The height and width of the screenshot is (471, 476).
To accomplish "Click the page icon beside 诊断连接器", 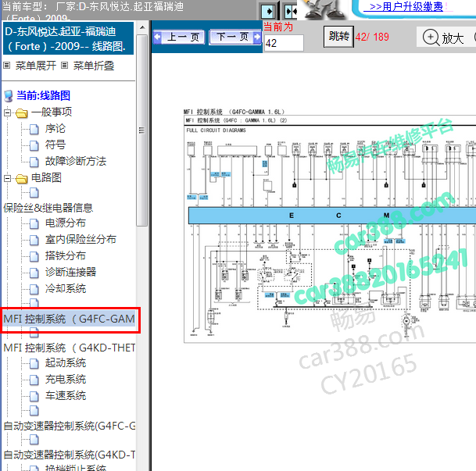I will click(x=34, y=273).
